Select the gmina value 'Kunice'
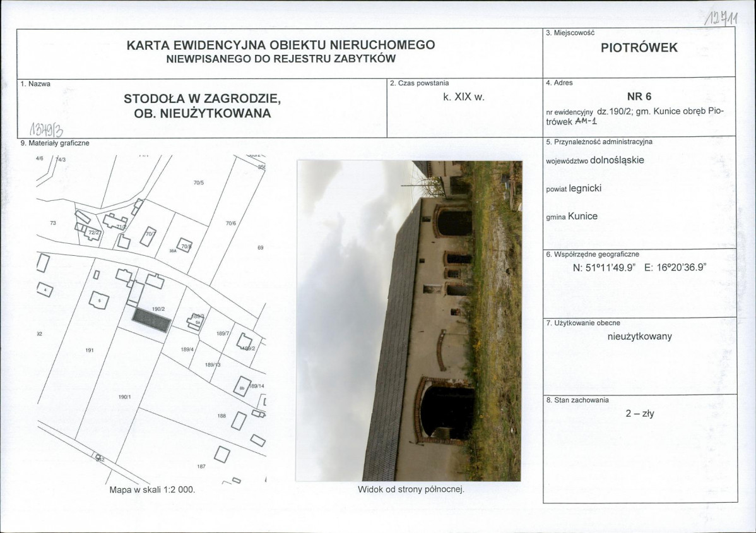The height and width of the screenshot is (533, 756). coord(583,216)
